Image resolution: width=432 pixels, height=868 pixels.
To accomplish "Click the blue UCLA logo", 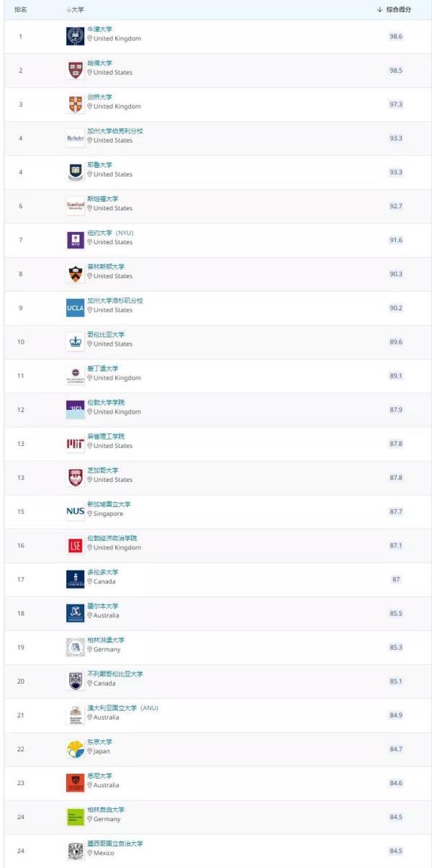I will pos(76,308).
